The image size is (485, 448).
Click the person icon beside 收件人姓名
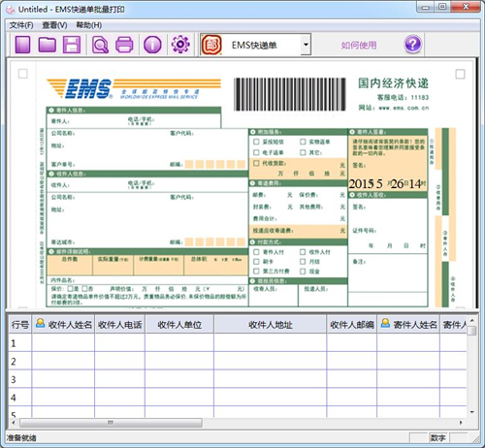pyautogui.click(x=40, y=323)
